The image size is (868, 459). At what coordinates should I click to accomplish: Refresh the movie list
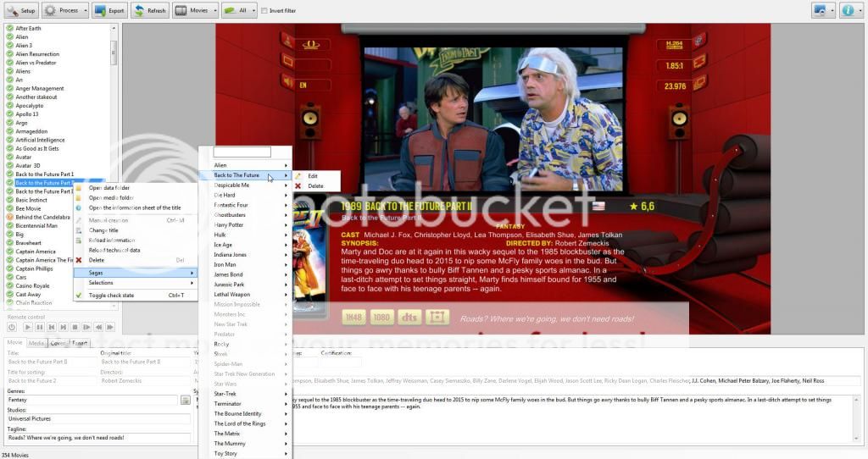click(150, 10)
